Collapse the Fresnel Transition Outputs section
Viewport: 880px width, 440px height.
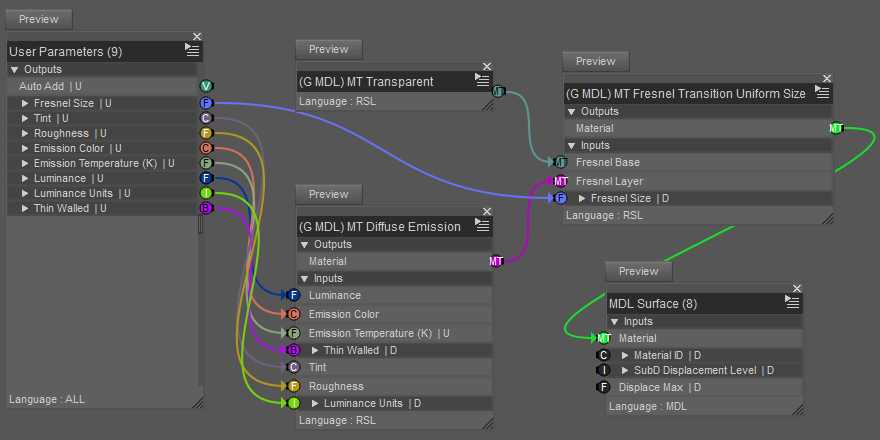tap(571, 112)
